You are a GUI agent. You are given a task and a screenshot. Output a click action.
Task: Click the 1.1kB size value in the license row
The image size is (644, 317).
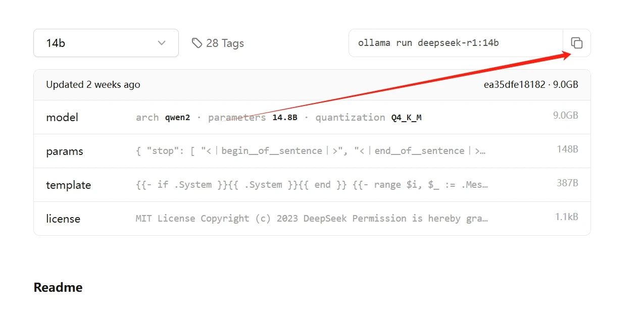[x=567, y=217]
